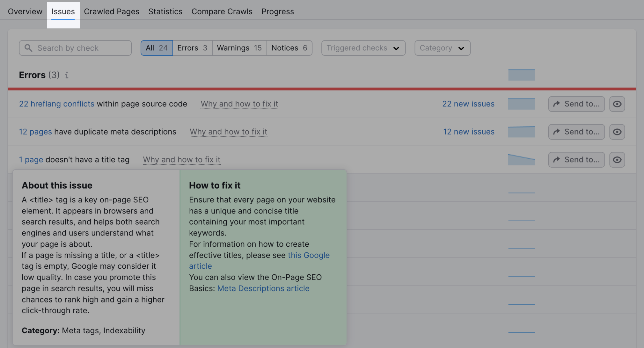Send missing title tag issue
Screen dimensions: 644x348
(x=576, y=160)
